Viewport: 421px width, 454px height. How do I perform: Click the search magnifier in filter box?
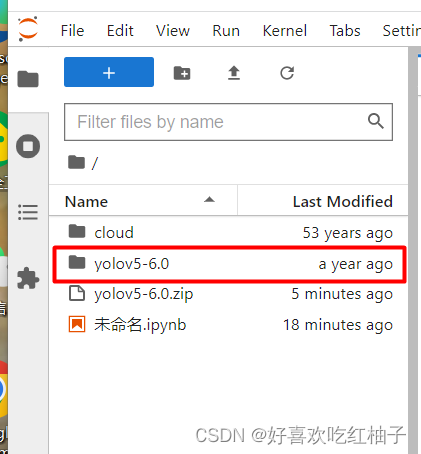(376, 121)
